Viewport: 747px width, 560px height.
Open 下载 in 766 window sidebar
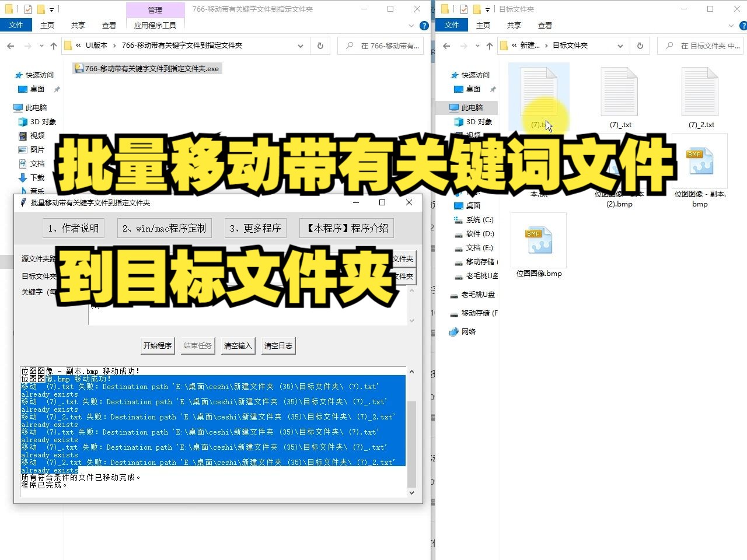[32, 177]
